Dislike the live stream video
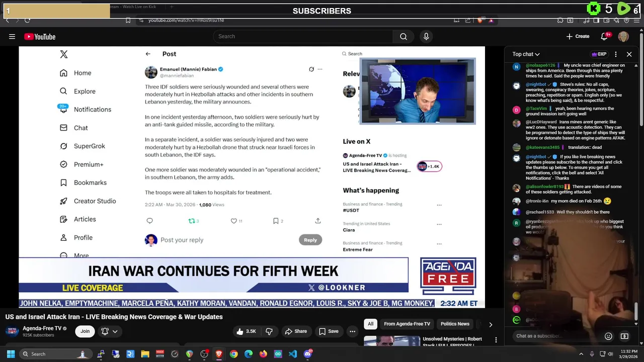The width and height of the screenshot is (644, 362). (x=269, y=331)
